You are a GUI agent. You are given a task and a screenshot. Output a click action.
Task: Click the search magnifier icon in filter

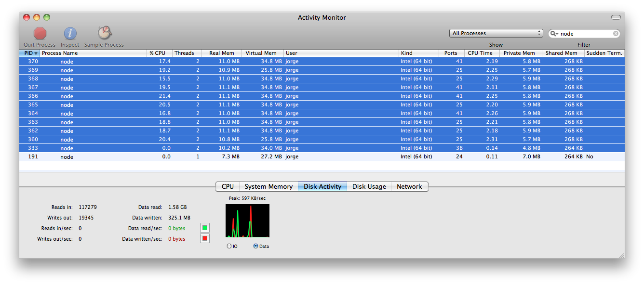click(553, 34)
